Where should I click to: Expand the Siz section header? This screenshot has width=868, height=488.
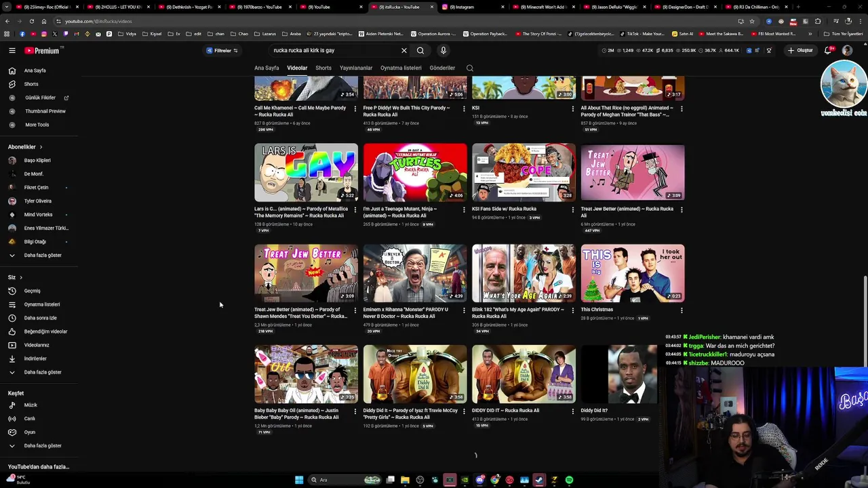pos(15,277)
